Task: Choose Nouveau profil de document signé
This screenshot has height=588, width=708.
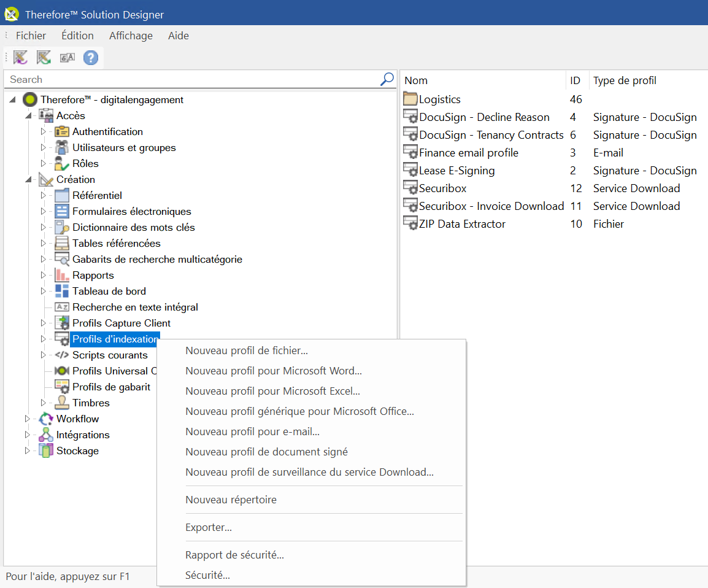Action: 311,452
